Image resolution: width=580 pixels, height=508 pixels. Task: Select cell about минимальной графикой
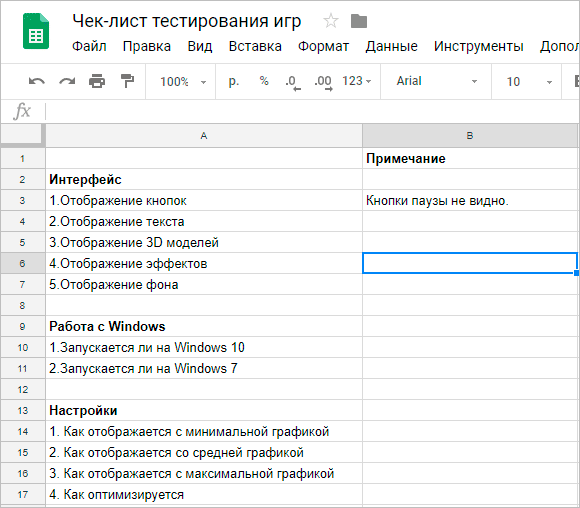pos(204,431)
